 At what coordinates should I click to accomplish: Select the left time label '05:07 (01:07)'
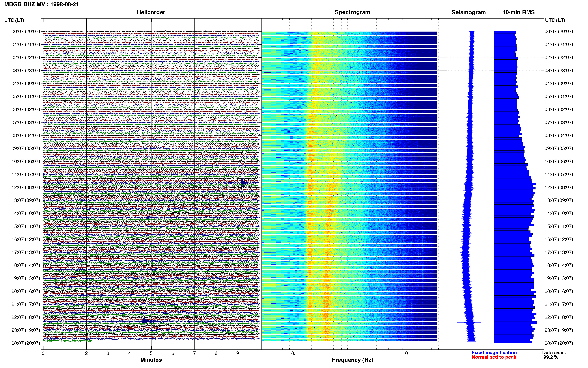click(x=26, y=96)
